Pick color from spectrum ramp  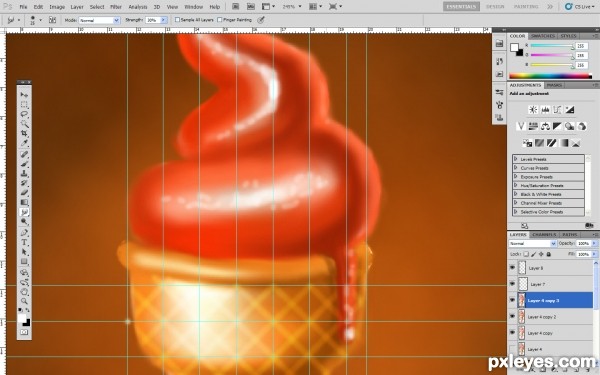[x=550, y=76]
